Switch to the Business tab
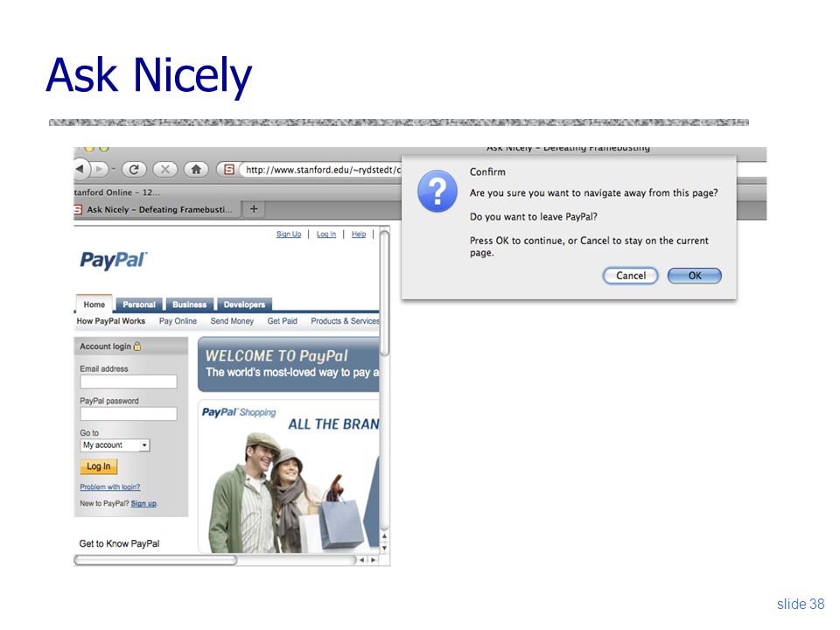Image resolution: width=840 pixels, height=630 pixels. tap(190, 304)
